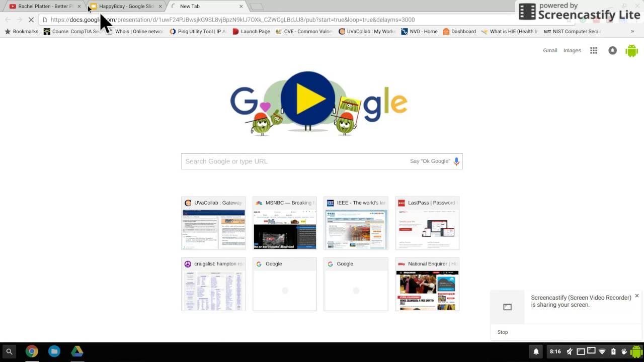Close the Rachel Platten tab
This screenshot has width=644, height=362.
79,7
